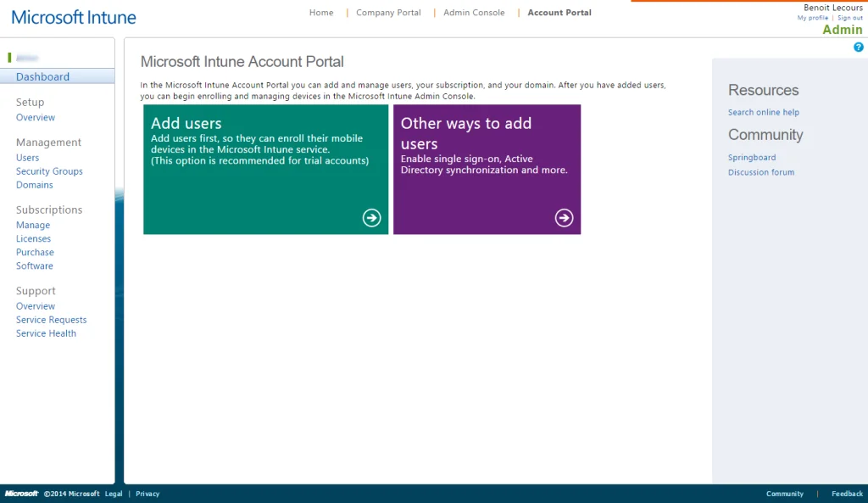Image resolution: width=868 pixels, height=503 pixels.
Task: Open Security Groups link
Action: point(49,171)
